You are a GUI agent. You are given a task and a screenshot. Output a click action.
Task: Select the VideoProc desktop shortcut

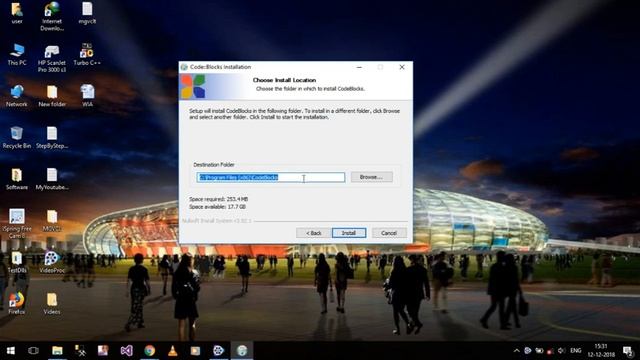click(52, 262)
